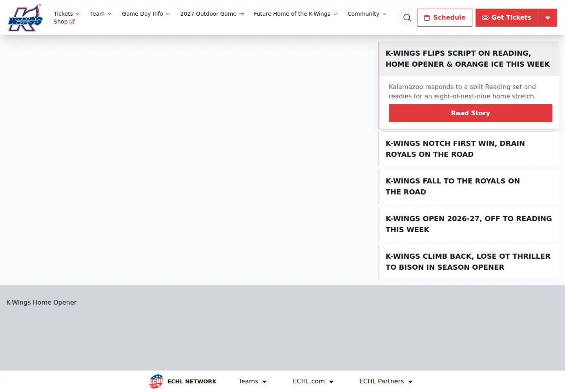Select the K-Wings Open 2026-27 story
This screenshot has height=392, width=565.
click(x=468, y=224)
